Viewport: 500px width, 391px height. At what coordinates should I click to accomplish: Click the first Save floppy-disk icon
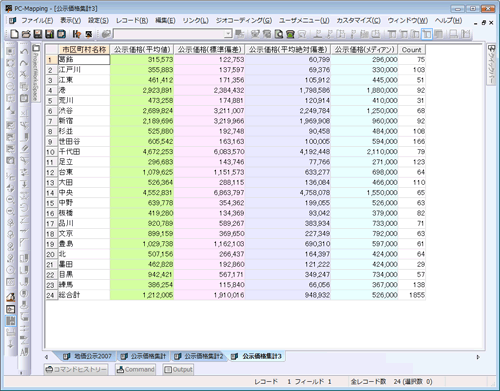tap(38, 34)
